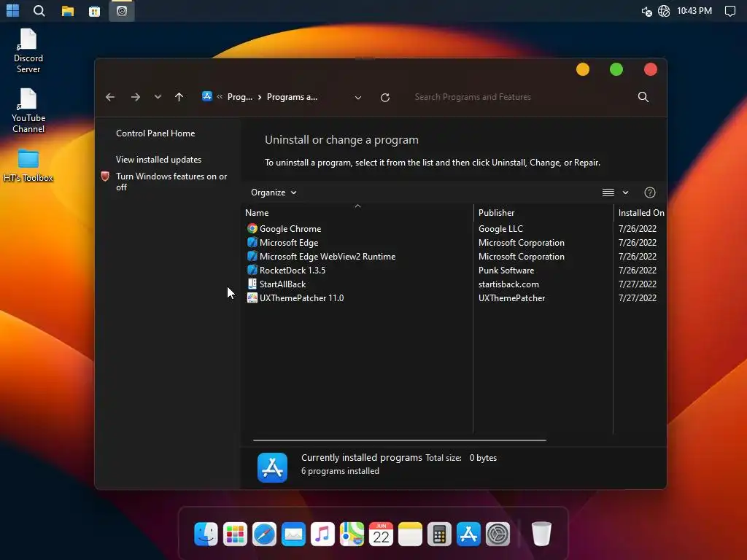This screenshot has height=560, width=747.
Task: Open the Trash bin in the dock
Action: point(541,534)
